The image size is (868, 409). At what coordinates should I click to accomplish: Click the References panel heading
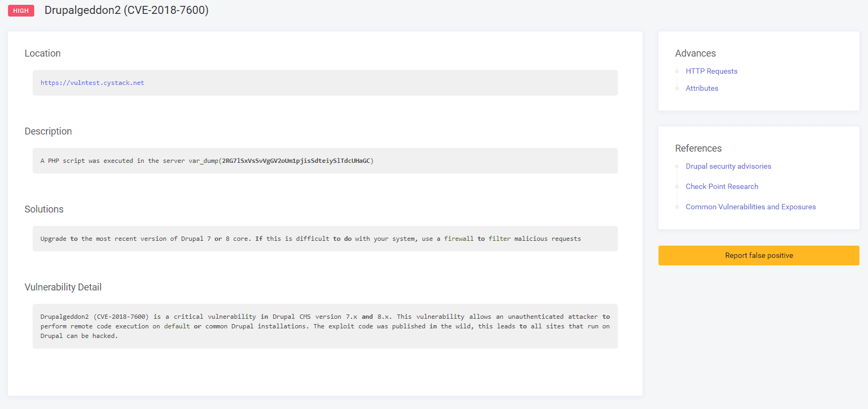[x=698, y=148]
